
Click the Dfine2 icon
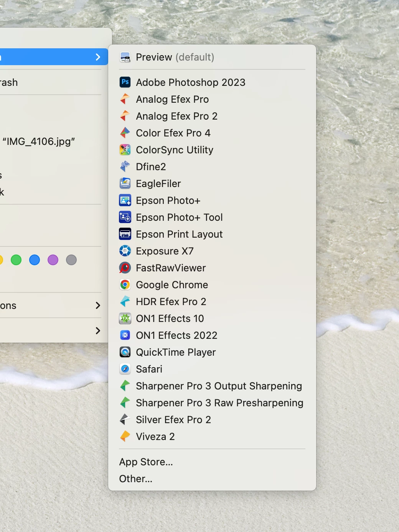[125, 166]
